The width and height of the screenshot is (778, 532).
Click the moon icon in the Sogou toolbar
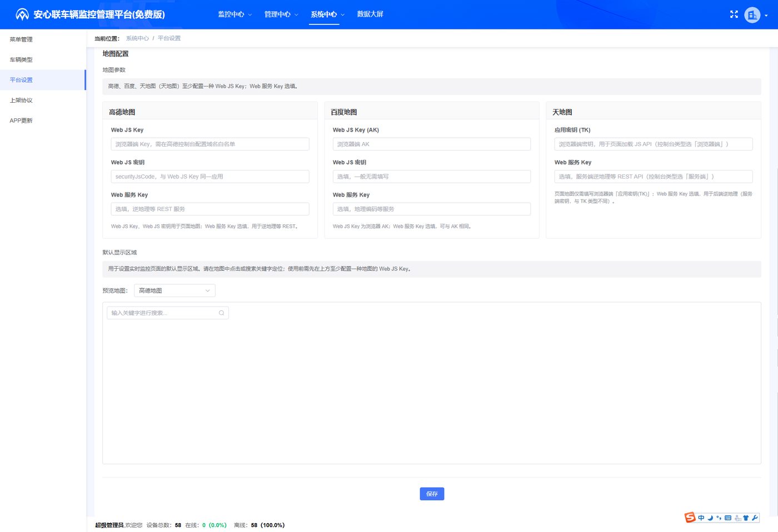pyautogui.click(x=710, y=518)
